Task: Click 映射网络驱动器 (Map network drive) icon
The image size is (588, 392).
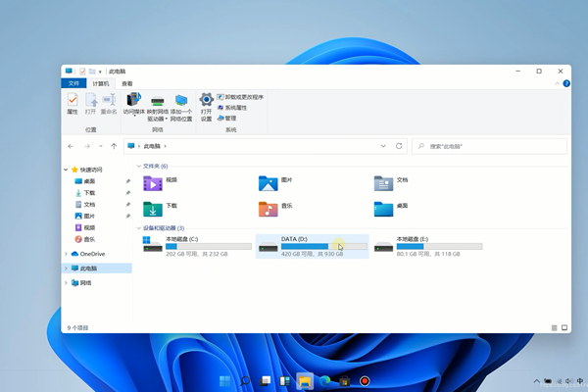Action: pos(158,104)
